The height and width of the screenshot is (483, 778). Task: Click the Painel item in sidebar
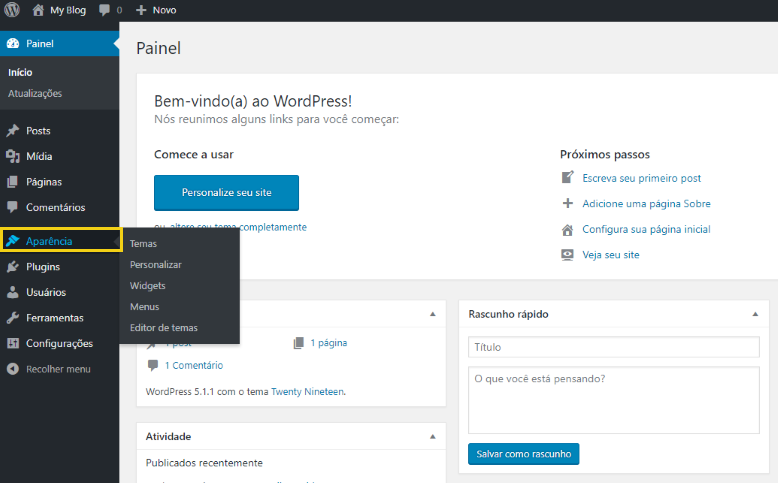pos(60,44)
